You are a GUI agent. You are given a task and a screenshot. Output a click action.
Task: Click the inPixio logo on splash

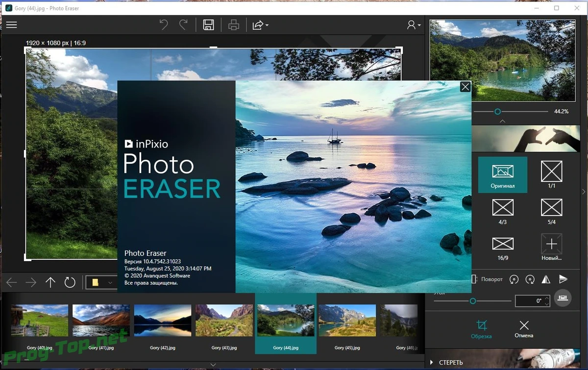[146, 144]
